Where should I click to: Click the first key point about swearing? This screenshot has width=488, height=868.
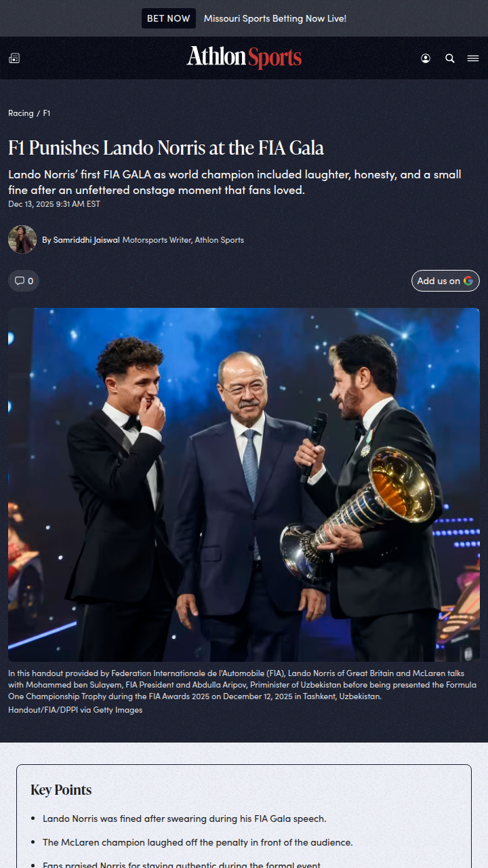184,818
